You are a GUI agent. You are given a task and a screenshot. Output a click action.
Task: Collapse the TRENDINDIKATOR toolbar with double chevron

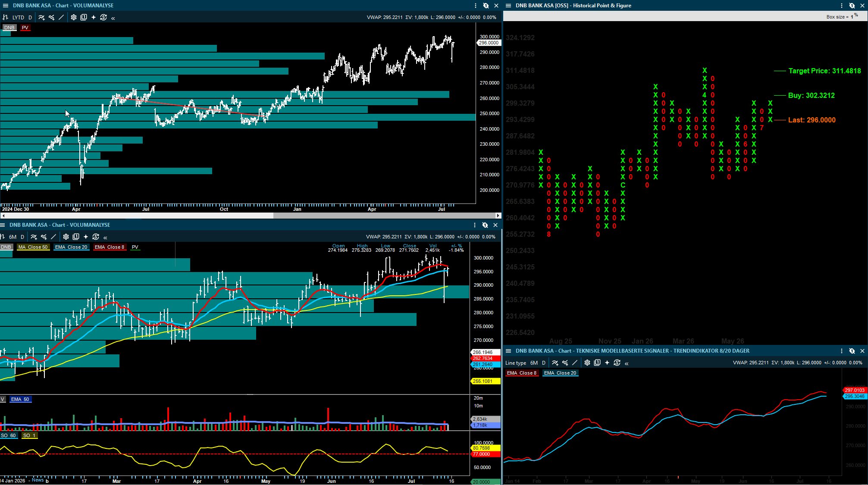point(627,363)
